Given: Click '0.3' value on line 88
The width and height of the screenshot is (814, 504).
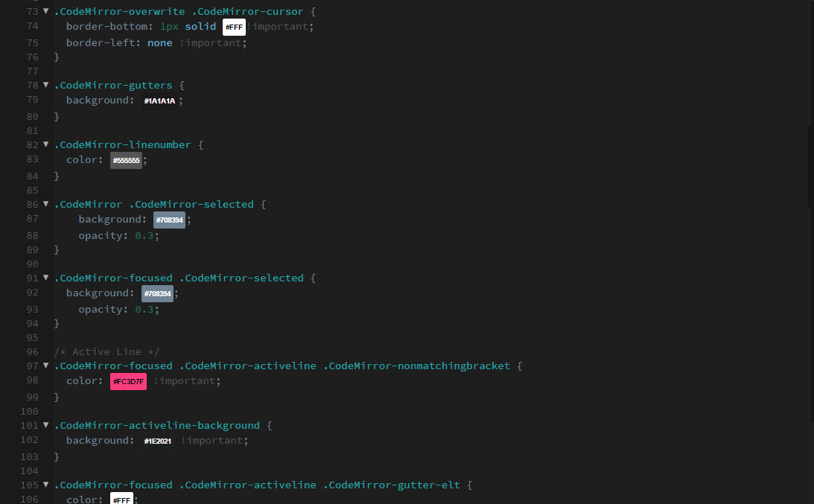Looking at the screenshot, I should pos(144,236).
